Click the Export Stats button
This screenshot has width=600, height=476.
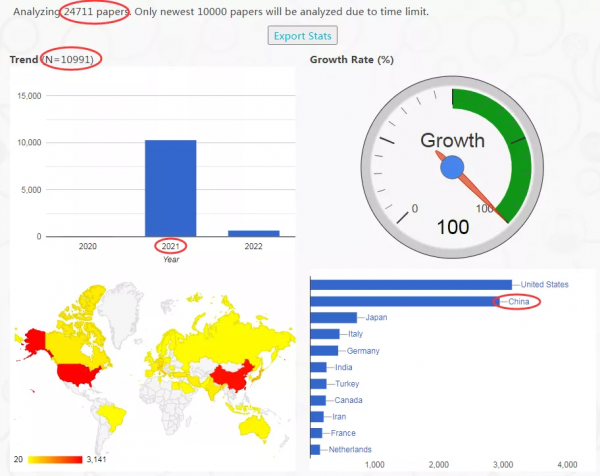303,36
